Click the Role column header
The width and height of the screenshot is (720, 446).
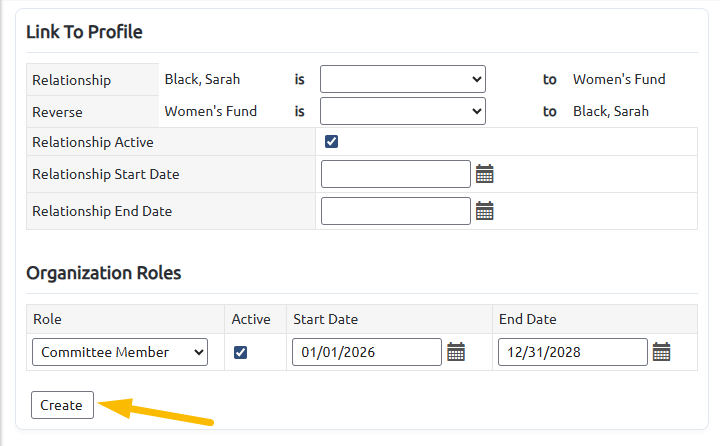tap(47, 319)
